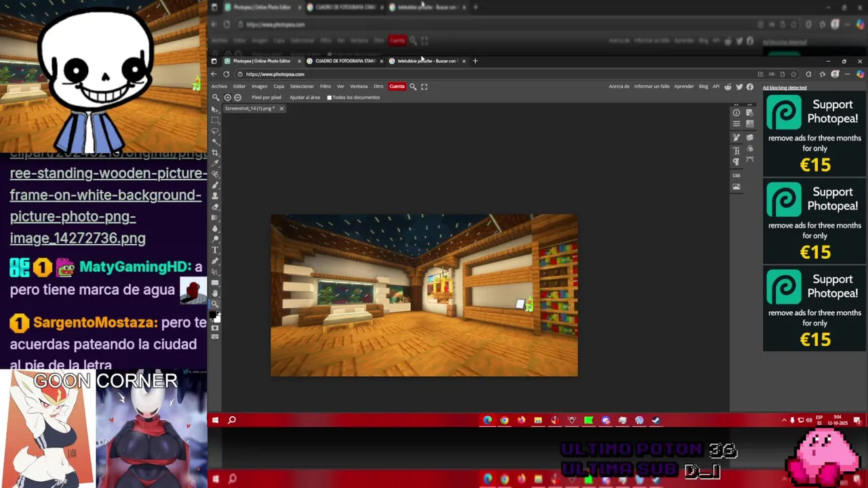Select the Clone Stamp tool

pyautogui.click(x=215, y=195)
